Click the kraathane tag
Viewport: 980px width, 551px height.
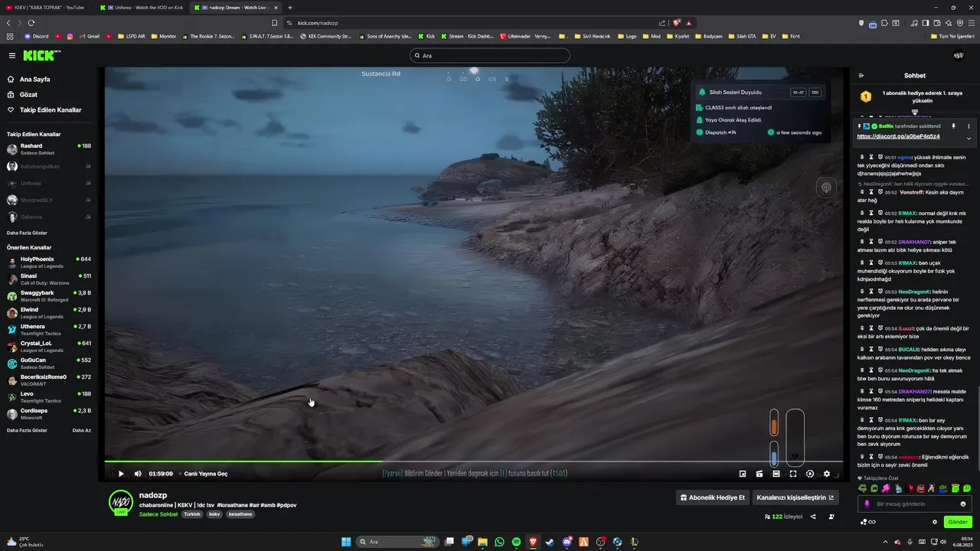tap(240, 514)
